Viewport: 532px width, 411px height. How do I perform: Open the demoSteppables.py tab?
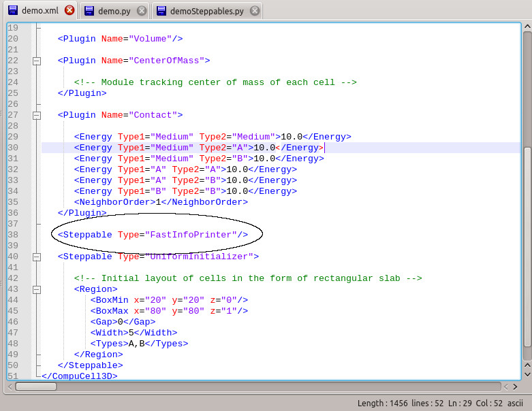[x=206, y=11]
